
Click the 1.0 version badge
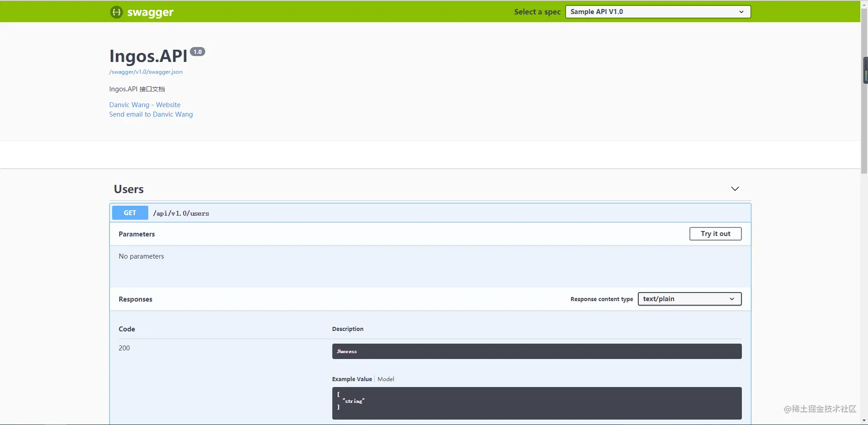[x=198, y=52]
